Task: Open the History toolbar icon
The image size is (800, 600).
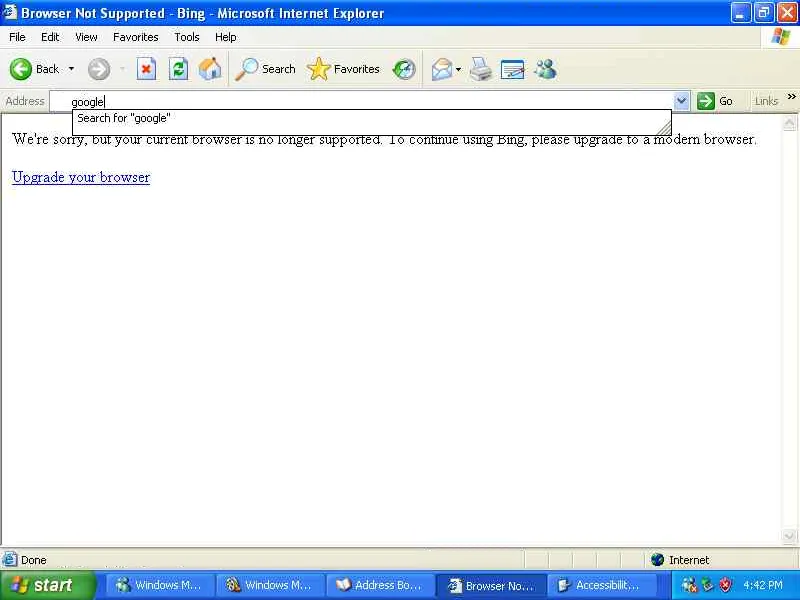Action: (x=404, y=69)
